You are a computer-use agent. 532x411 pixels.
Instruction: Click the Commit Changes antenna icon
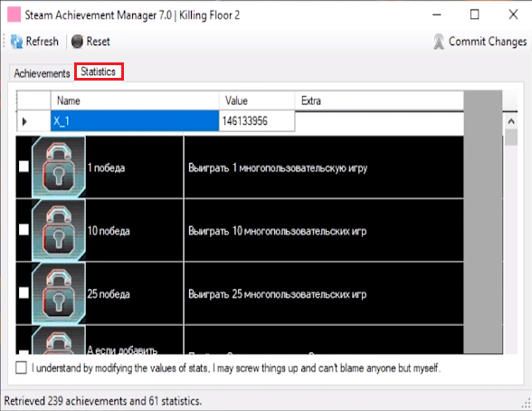(439, 42)
